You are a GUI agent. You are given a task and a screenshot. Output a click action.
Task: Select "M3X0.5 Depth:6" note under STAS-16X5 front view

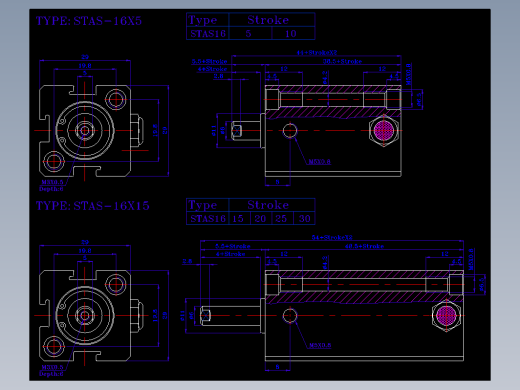(52, 186)
